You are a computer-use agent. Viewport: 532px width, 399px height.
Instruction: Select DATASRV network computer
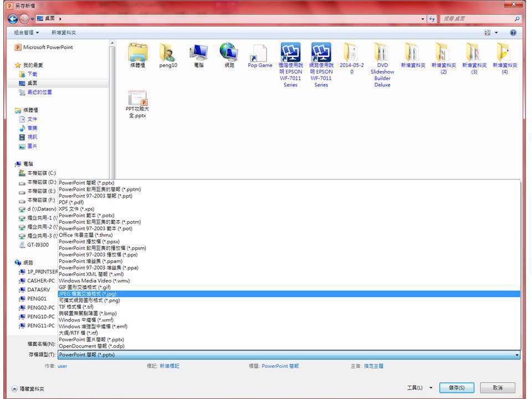pyautogui.click(x=38, y=290)
